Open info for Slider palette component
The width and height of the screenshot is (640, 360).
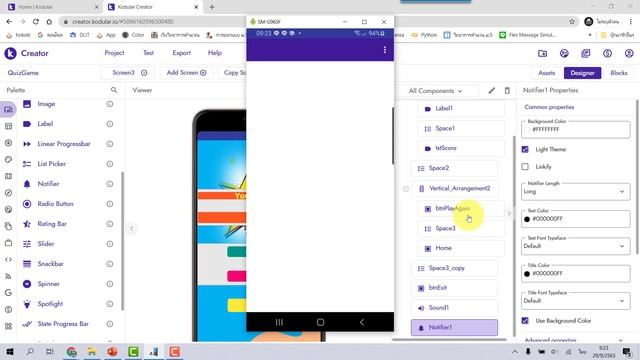click(110, 244)
